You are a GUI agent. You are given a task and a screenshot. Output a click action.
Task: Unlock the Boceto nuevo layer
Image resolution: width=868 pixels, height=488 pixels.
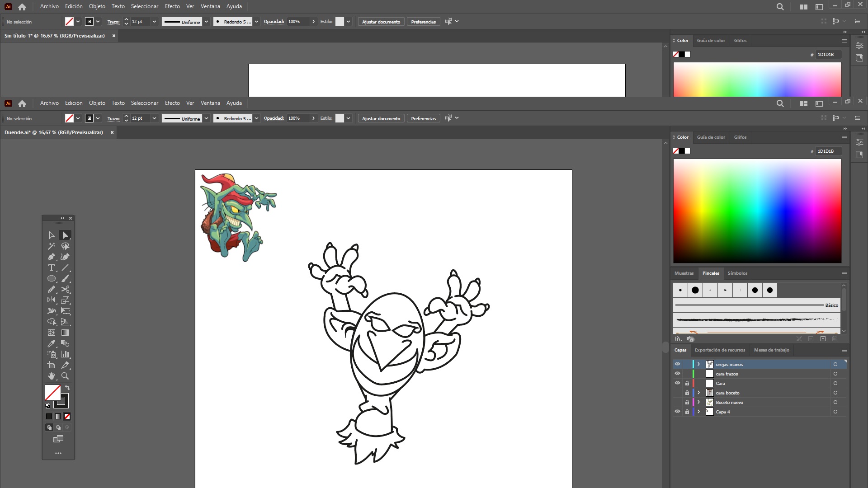pyautogui.click(x=687, y=402)
